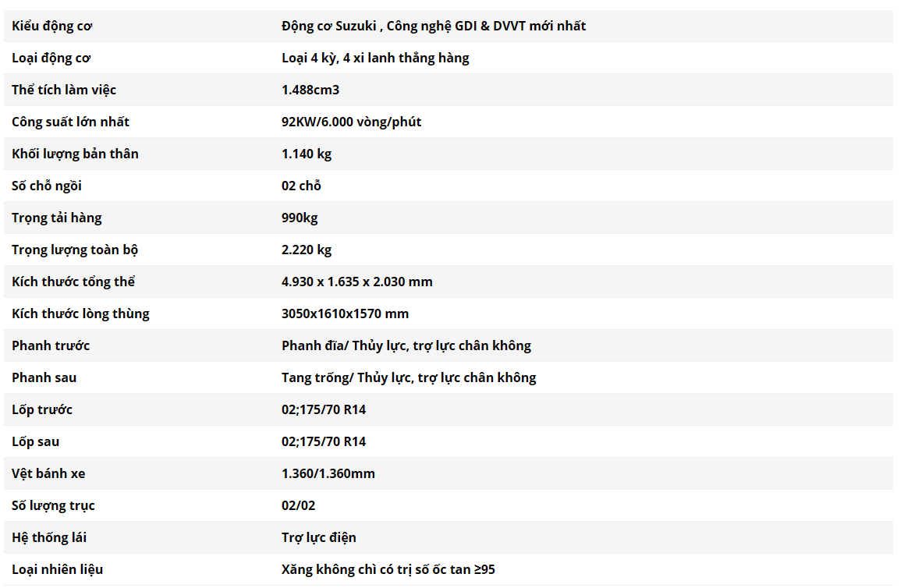Click the '2.220 kg' total weight value
Image resolution: width=904 pixels, height=588 pixels.
pos(306,250)
